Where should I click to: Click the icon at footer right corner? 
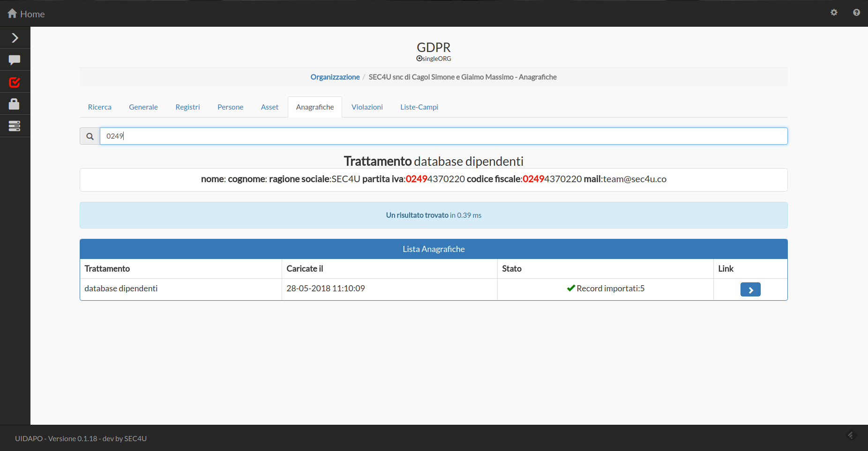[x=852, y=435]
